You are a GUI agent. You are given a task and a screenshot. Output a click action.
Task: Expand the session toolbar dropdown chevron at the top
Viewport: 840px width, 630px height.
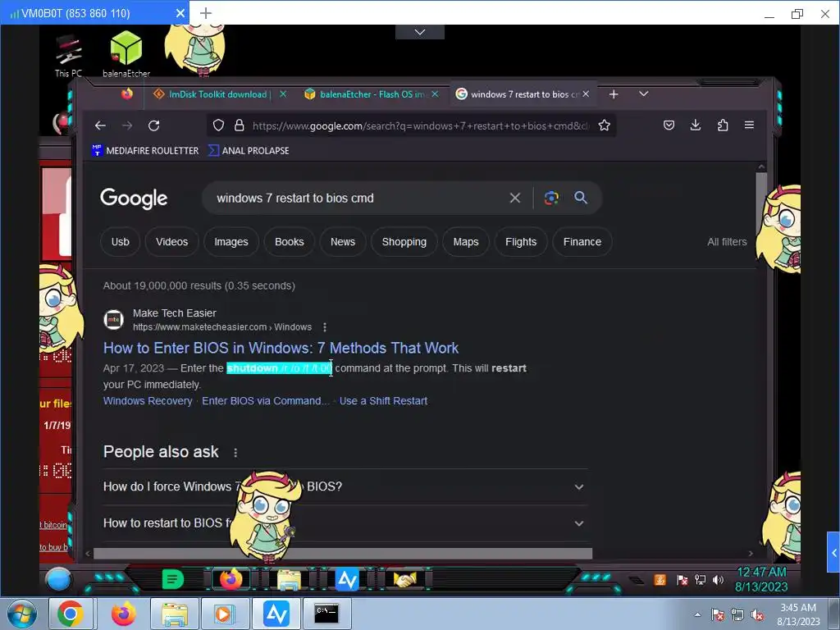point(420,32)
